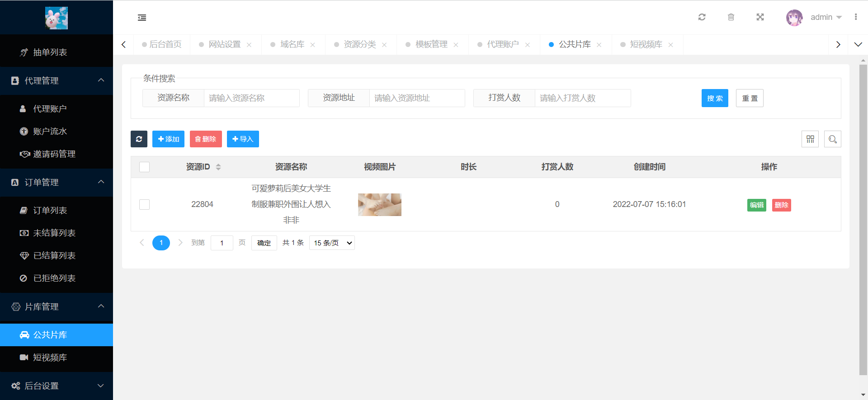The image size is (868, 400).
Task: Open 未结算列表 in the sidebar
Action: coord(57,233)
